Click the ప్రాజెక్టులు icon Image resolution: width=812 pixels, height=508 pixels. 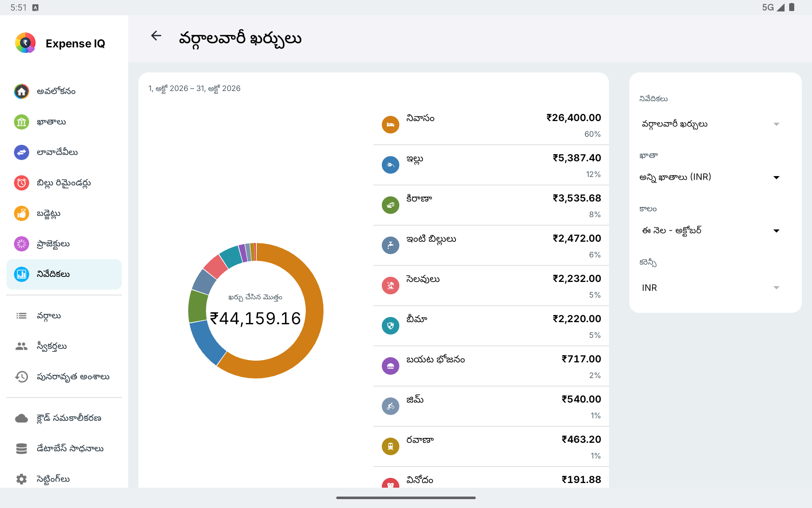22,244
